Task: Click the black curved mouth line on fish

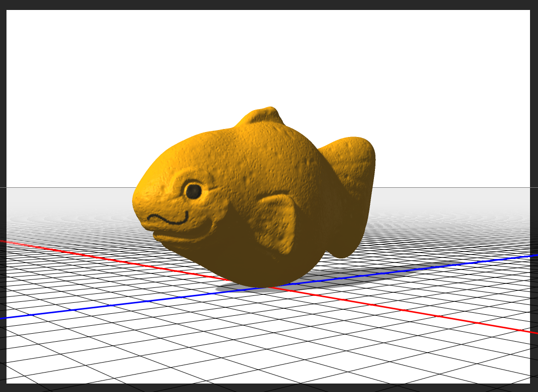Action: (168, 219)
